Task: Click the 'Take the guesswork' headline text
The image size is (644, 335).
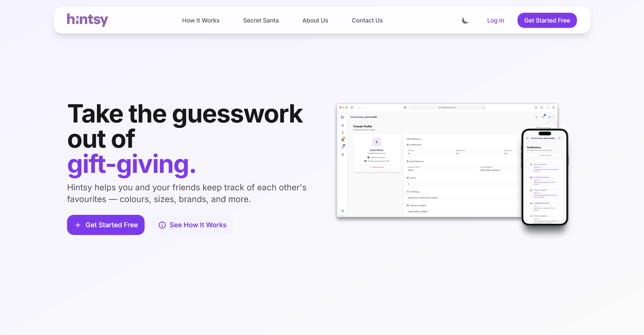Action: (185, 114)
